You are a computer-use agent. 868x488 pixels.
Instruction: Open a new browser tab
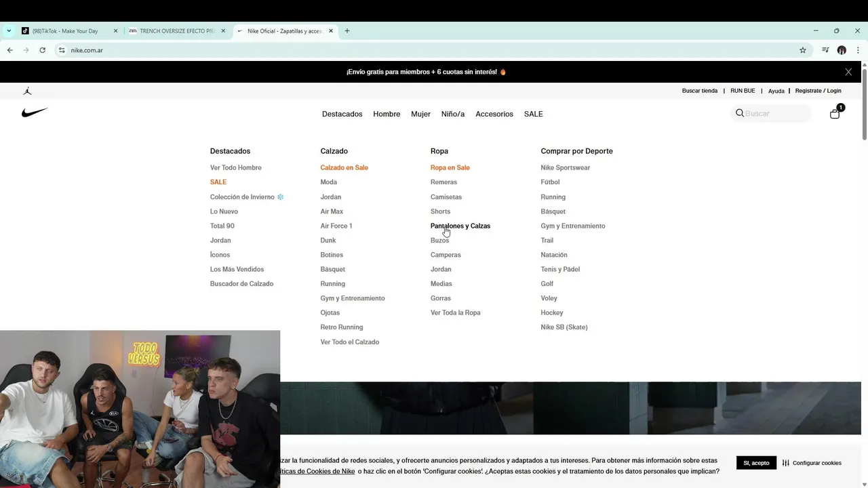click(347, 30)
